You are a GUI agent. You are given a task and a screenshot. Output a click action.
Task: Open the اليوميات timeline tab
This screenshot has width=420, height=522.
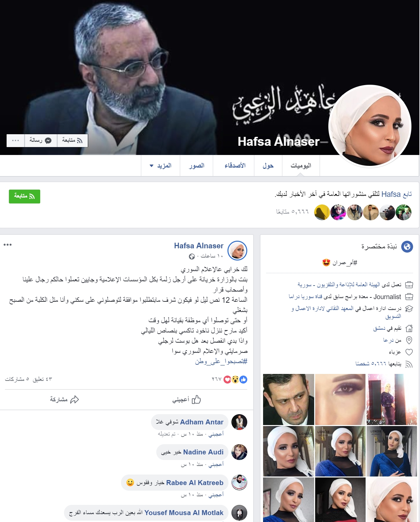pyautogui.click(x=301, y=166)
